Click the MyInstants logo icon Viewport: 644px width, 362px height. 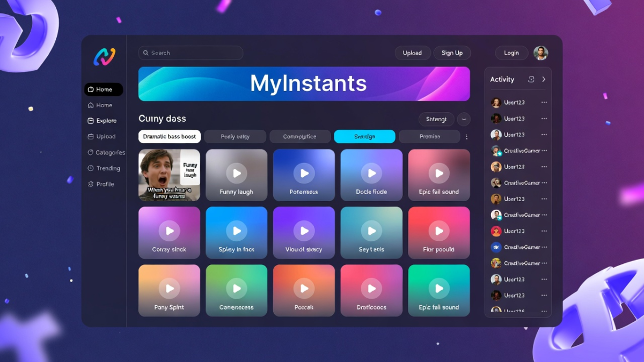(x=105, y=56)
